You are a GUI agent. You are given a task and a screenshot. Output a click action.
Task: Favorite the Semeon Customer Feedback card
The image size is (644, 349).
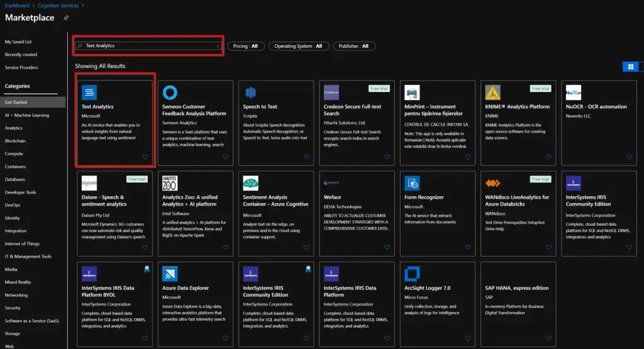pyautogui.click(x=226, y=157)
